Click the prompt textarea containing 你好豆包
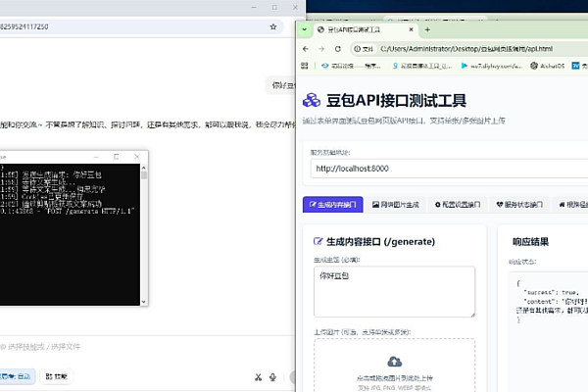Screen dimensions: 588x392 (x=395, y=291)
